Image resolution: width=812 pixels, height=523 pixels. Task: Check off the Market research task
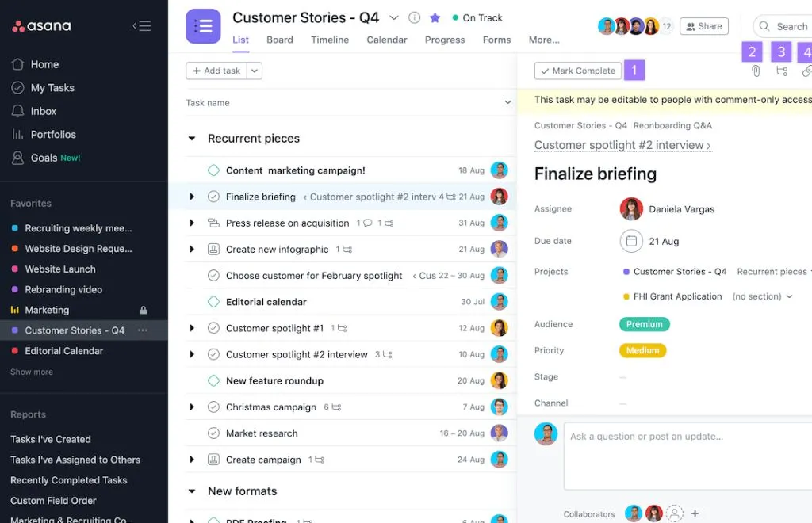tap(213, 433)
